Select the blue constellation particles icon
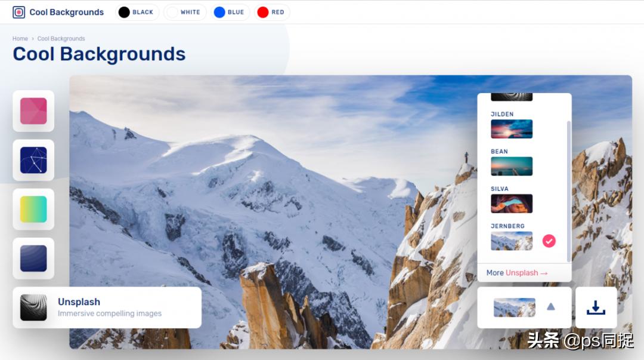 pyautogui.click(x=33, y=160)
